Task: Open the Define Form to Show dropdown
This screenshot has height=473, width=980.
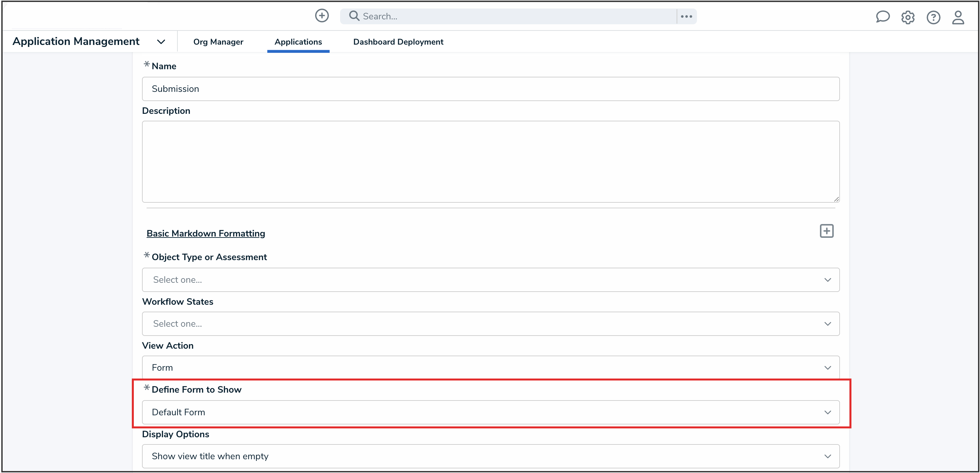Action: (x=490, y=412)
